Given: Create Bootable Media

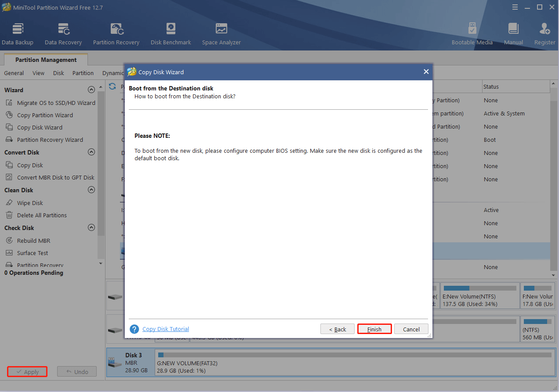Looking at the screenshot, I should 472,34.
